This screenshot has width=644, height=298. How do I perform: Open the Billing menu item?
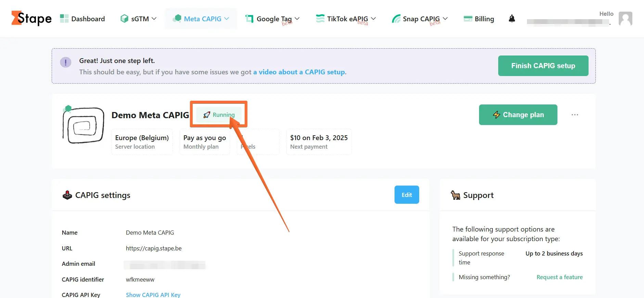[x=479, y=18]
